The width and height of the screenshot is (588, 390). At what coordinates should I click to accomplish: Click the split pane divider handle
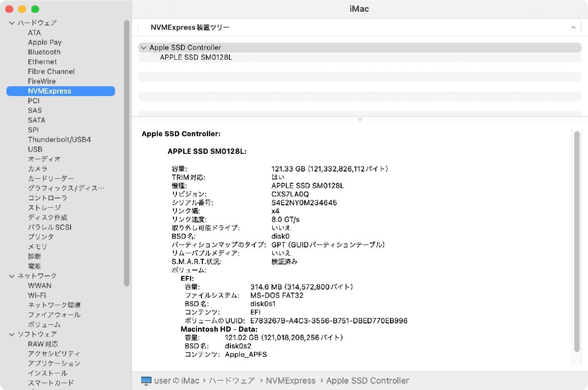point(360,119)
